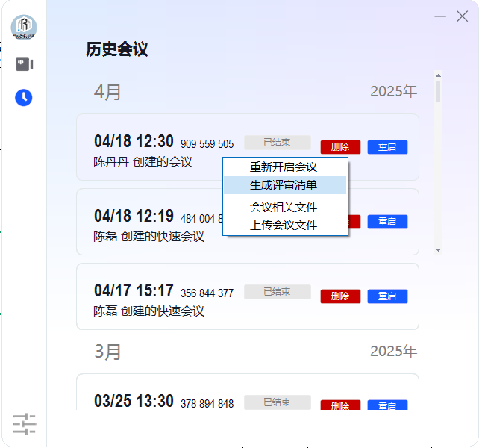Restart the 03/25 13:30 meeting
479x448 pixels.
pyautogui.click(x=387, y=406)
